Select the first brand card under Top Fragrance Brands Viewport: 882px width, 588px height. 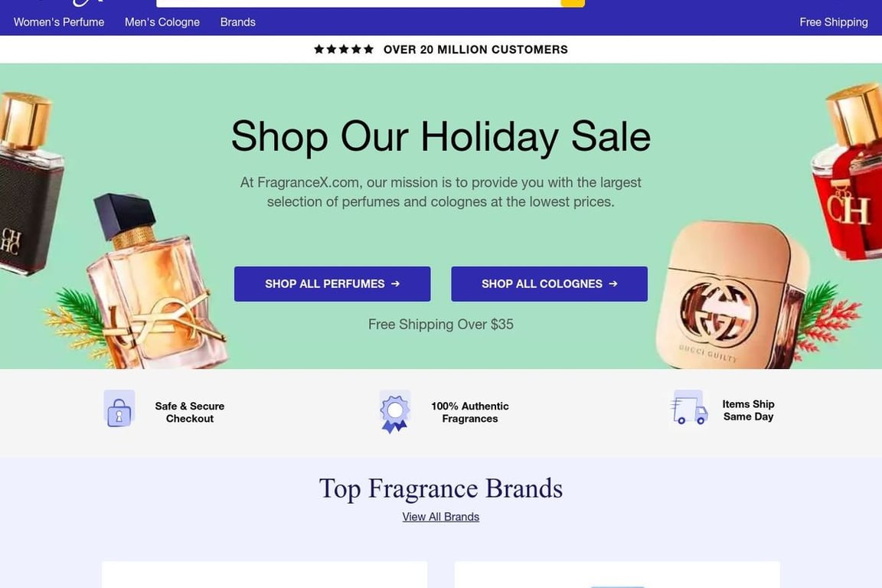coord(264,574)
